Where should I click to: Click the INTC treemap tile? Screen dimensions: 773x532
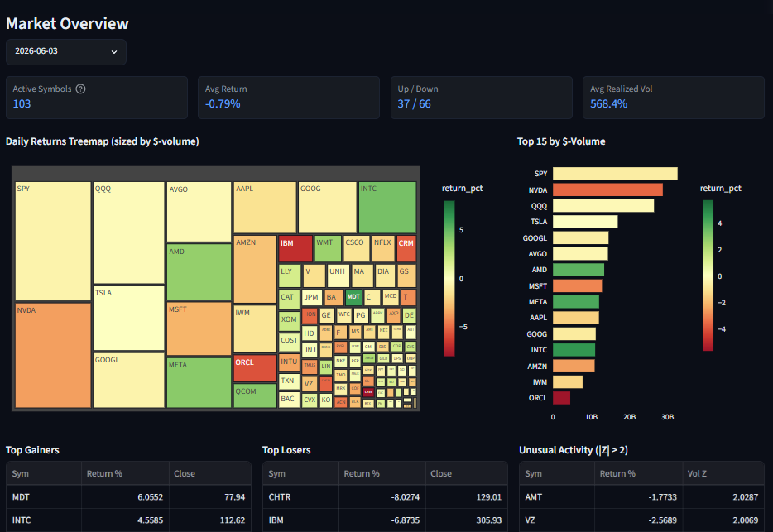pos(387,207)
